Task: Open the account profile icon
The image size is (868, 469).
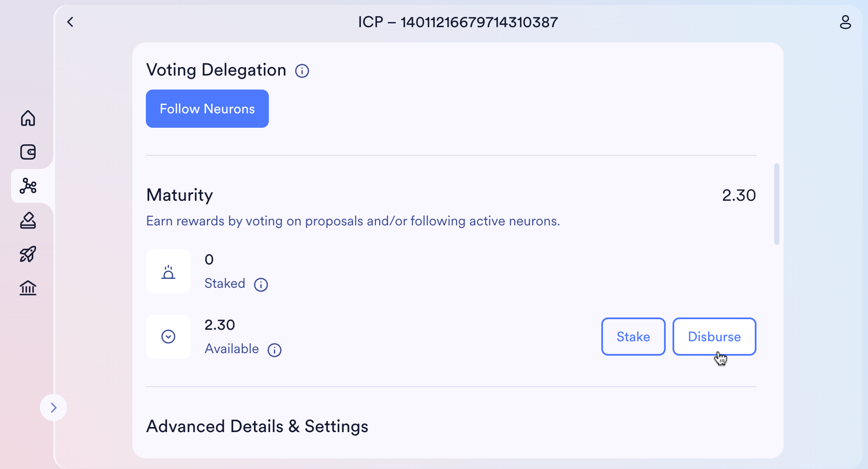Action: pyautogui.click(x=846, y=22)
